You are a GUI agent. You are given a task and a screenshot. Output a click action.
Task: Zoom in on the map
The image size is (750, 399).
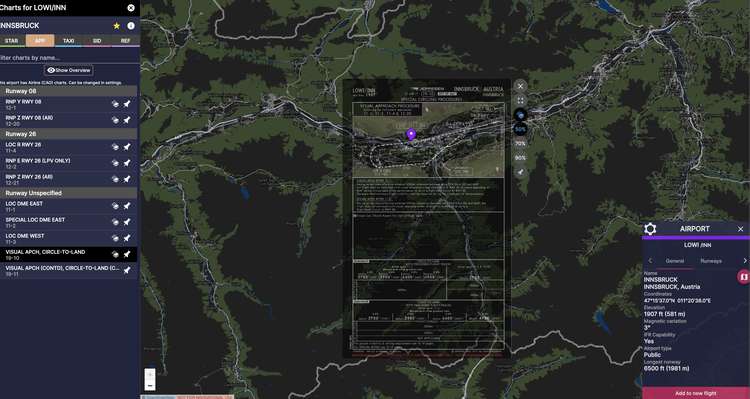click(x=150, y=374)
